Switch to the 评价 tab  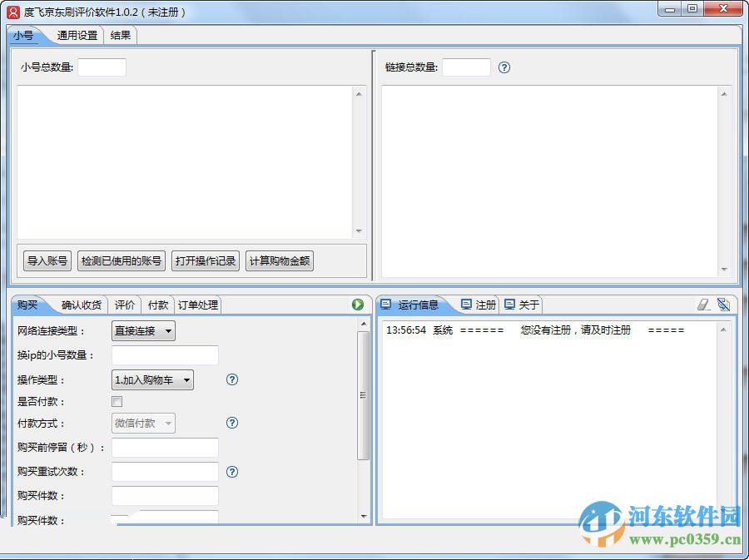coord(125,305)
